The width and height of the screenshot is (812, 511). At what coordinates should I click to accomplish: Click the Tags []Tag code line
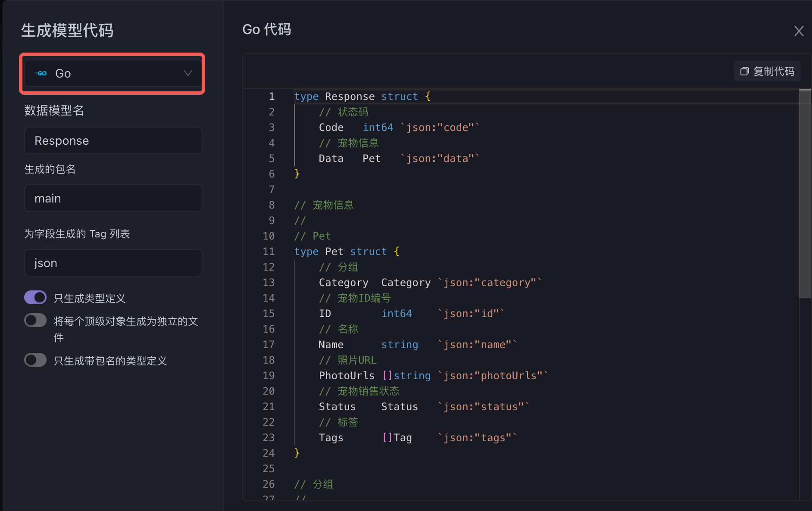[418, 438]
